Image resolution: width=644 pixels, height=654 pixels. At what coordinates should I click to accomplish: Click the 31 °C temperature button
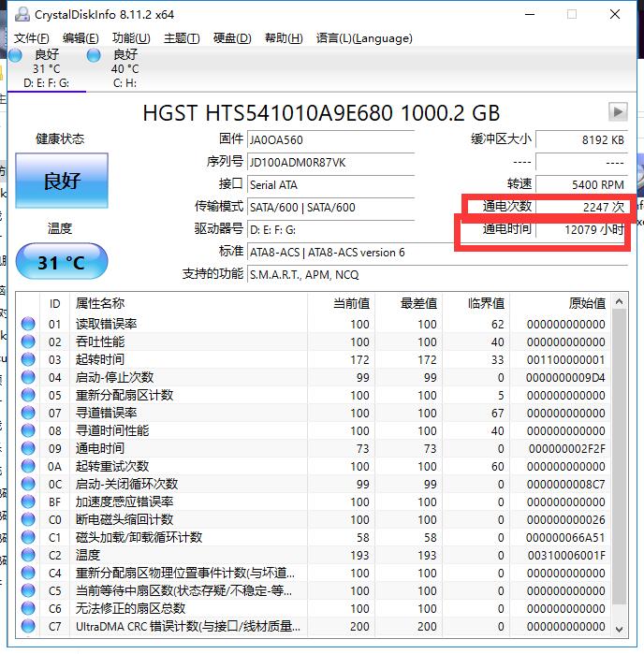tap(61, 263)
